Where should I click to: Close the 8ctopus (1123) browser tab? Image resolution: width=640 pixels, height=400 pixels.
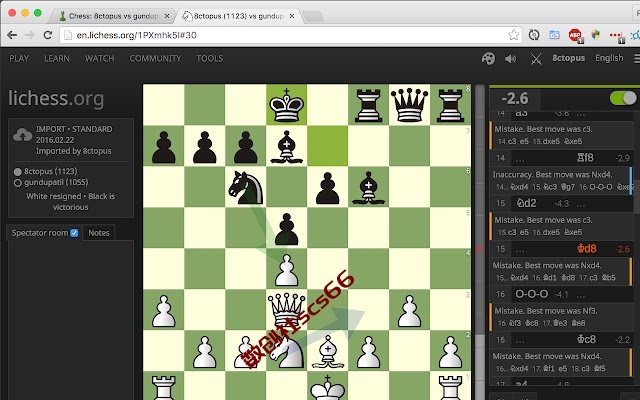click(x=292, y=16)
